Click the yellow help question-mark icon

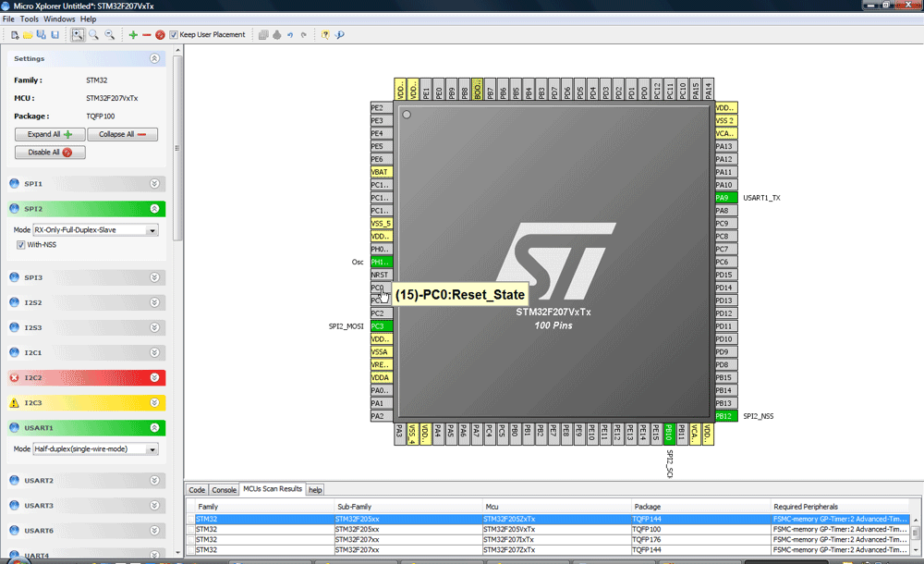coord(325,35)
